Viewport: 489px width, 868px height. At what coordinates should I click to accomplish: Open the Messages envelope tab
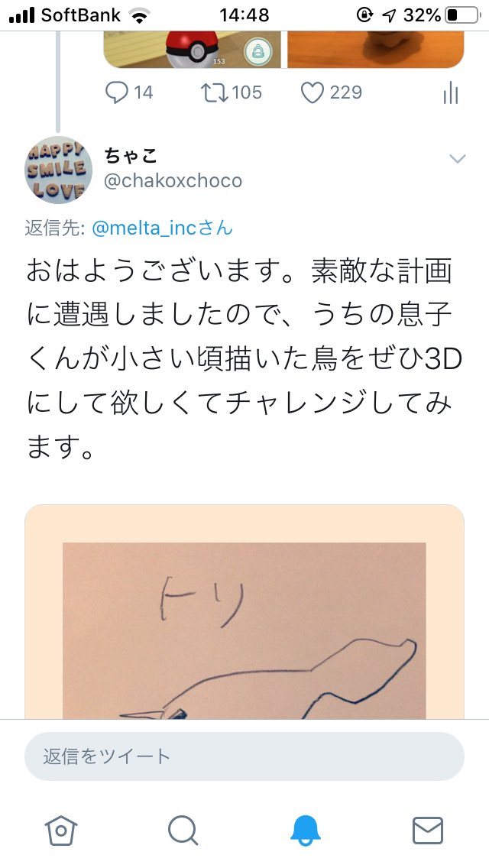tap(428, 831)
